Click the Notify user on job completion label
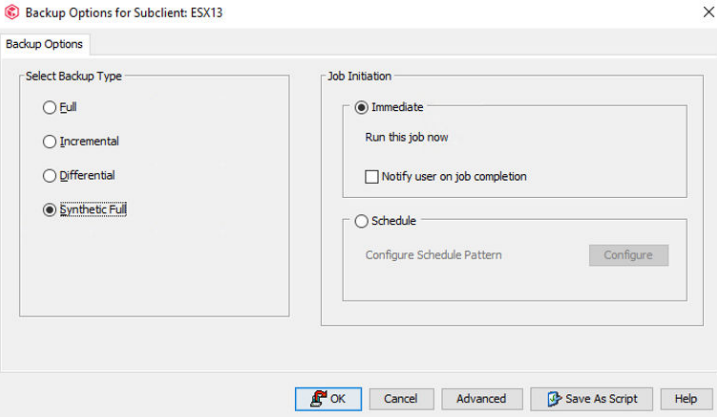This screenshot has height=417, width=717. click(454, 176)
